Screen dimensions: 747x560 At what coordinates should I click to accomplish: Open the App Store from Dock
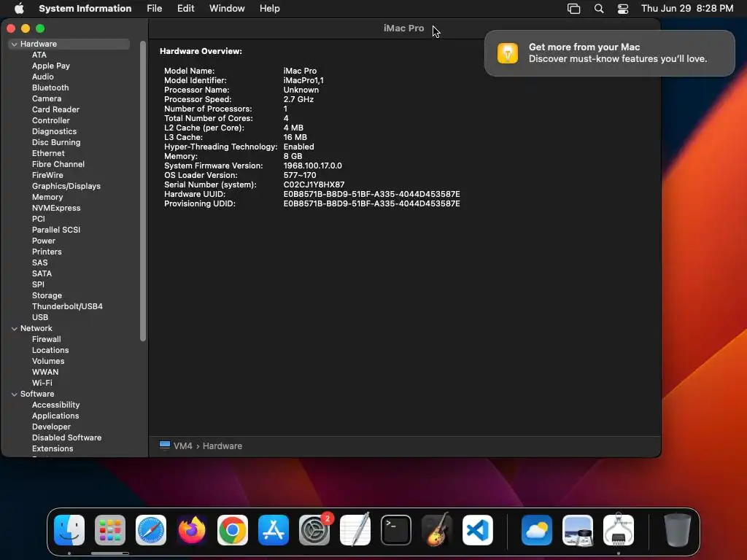(274, 529)
